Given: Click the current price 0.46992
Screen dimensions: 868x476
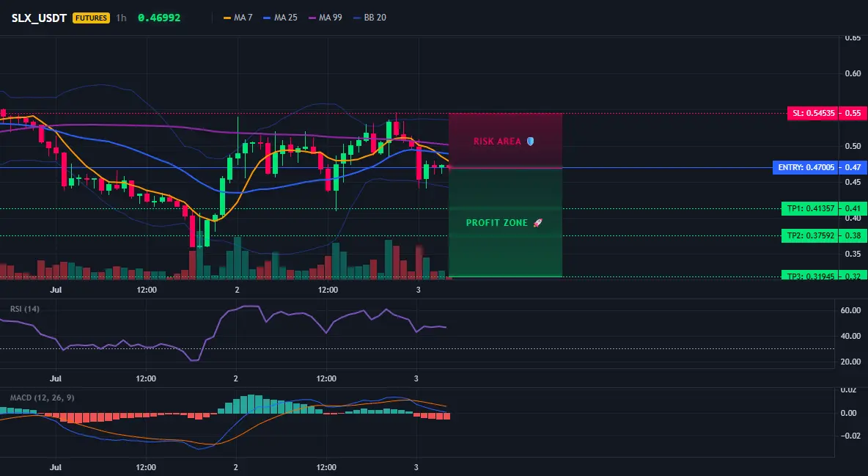Looking at the screenshot, I should pos(159,18).
